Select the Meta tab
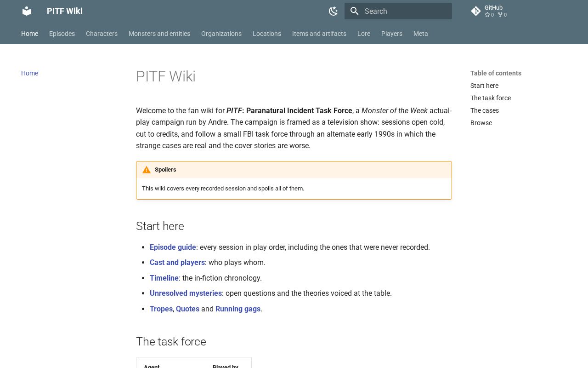This screenshot has height=368, width=588. tap(421, 34)
